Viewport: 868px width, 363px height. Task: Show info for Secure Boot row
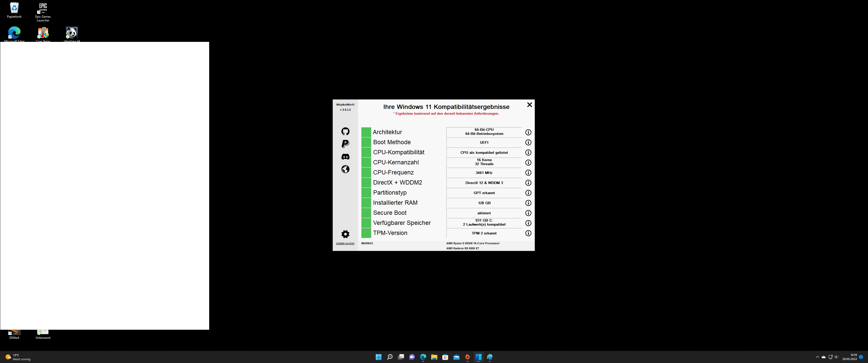tap(528, 213)
